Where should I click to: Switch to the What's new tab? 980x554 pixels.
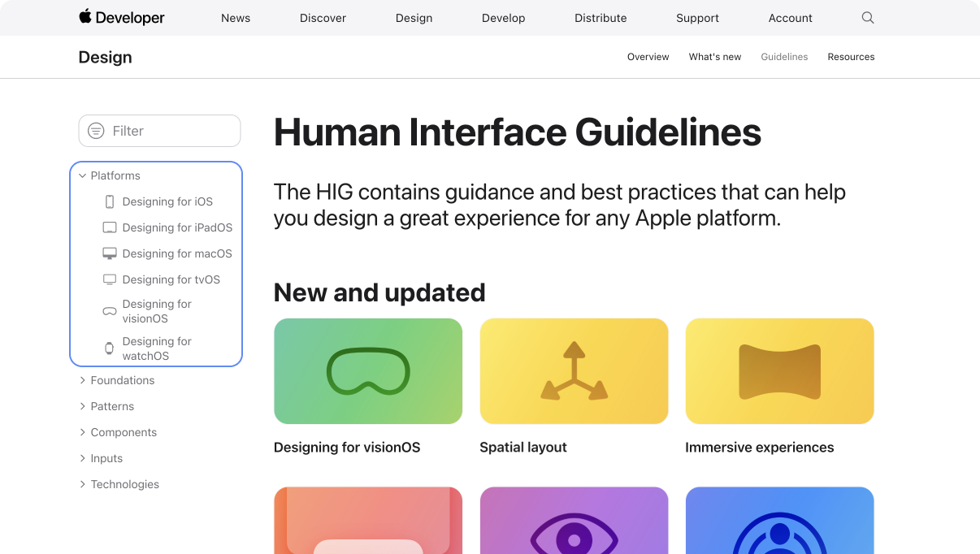click(715, 57)
